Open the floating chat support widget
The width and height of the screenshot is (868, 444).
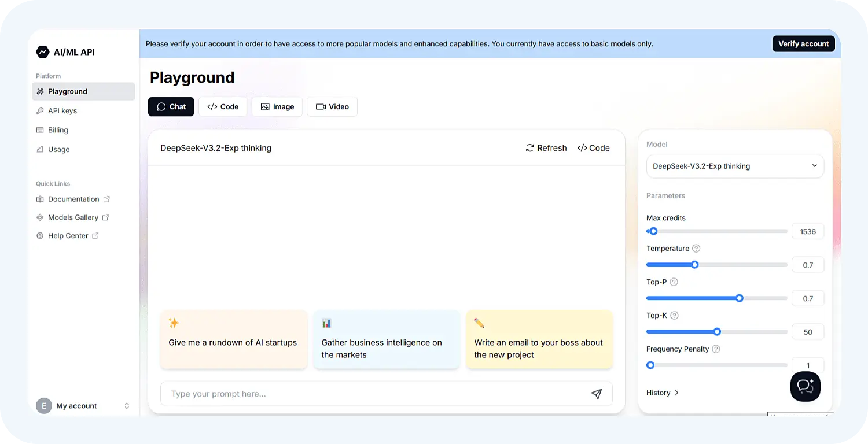805,386
